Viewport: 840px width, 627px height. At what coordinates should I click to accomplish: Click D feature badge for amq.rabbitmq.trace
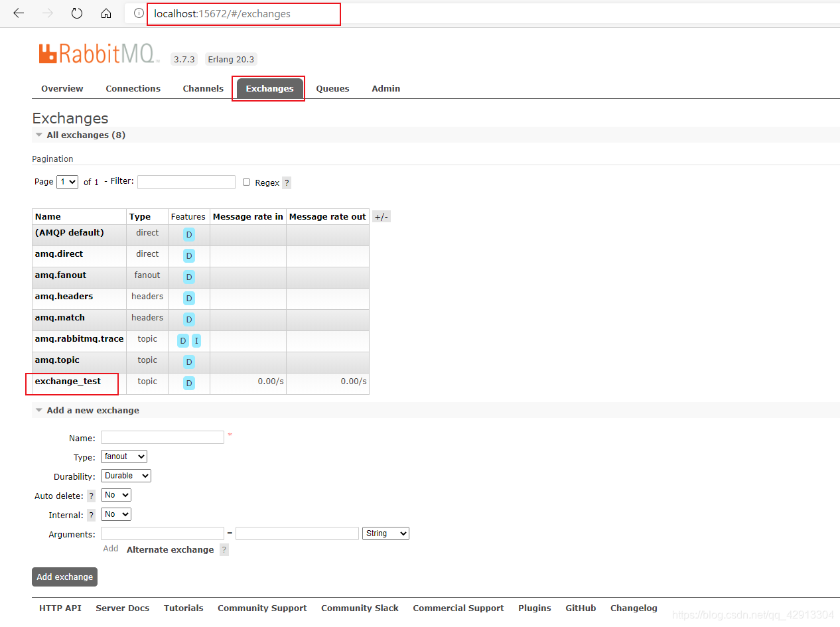click(x=183, y=341)
